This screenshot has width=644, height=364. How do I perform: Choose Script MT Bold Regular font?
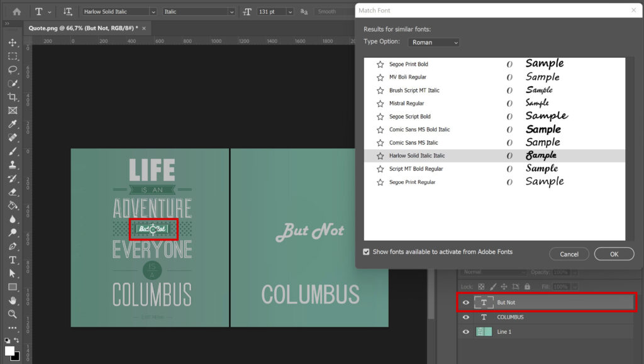(494, 168)
